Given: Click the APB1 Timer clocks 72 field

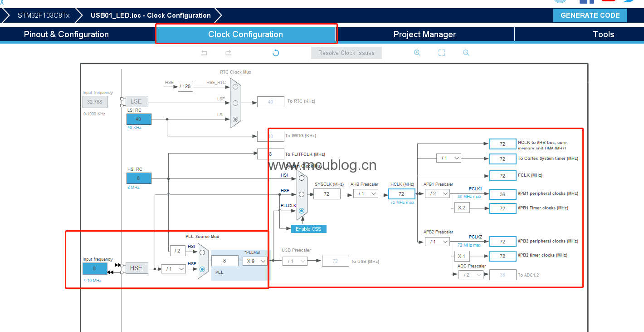Looking at the screenshot, I should pyautogui.click(x=503, y=208).
